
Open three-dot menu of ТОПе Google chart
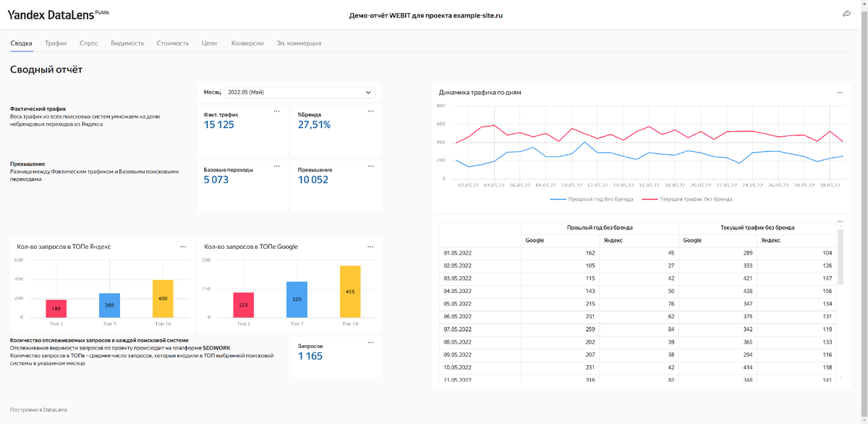point(371,246)
